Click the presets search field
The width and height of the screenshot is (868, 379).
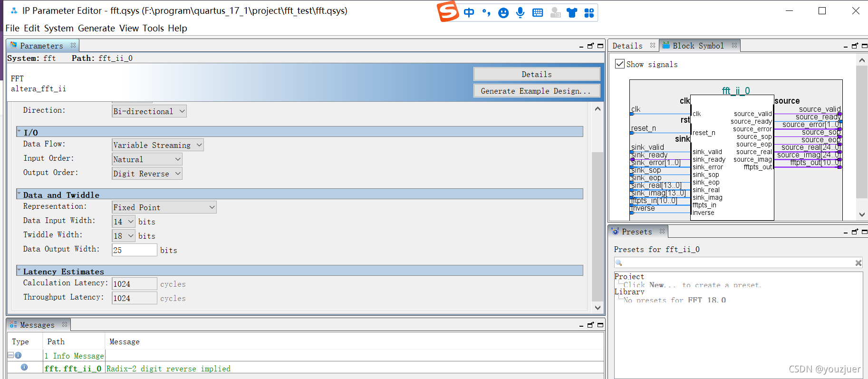point(738,262)
